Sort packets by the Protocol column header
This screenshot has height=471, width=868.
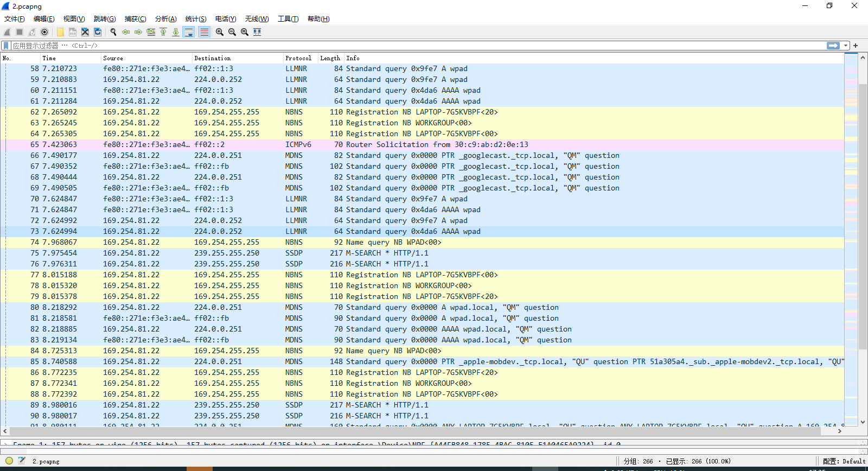[298, 58]
